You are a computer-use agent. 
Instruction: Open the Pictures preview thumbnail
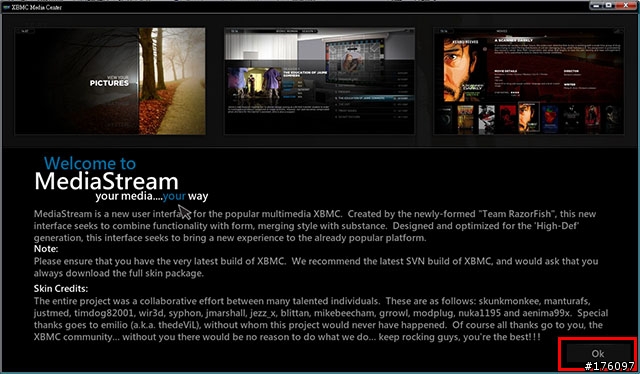click(x=110, y=81)
